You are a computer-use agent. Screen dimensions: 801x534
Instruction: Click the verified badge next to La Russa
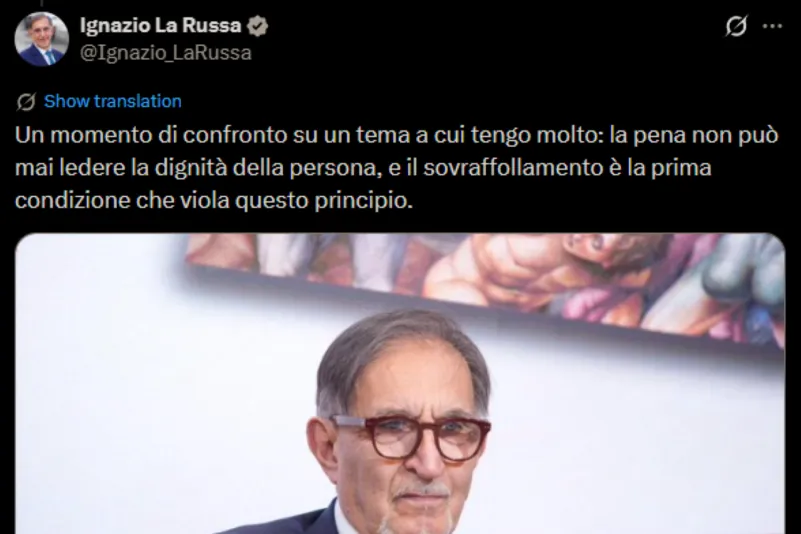257,26
